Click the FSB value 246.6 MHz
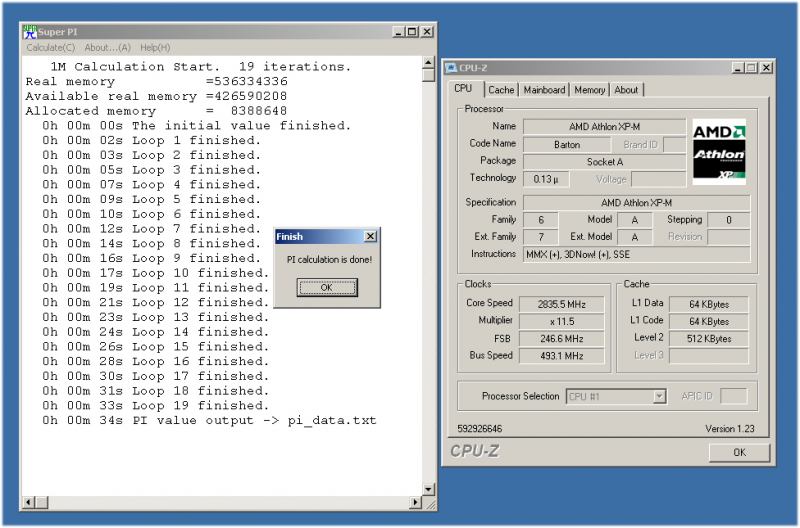The image size is (800, 528). pos(562,338)
